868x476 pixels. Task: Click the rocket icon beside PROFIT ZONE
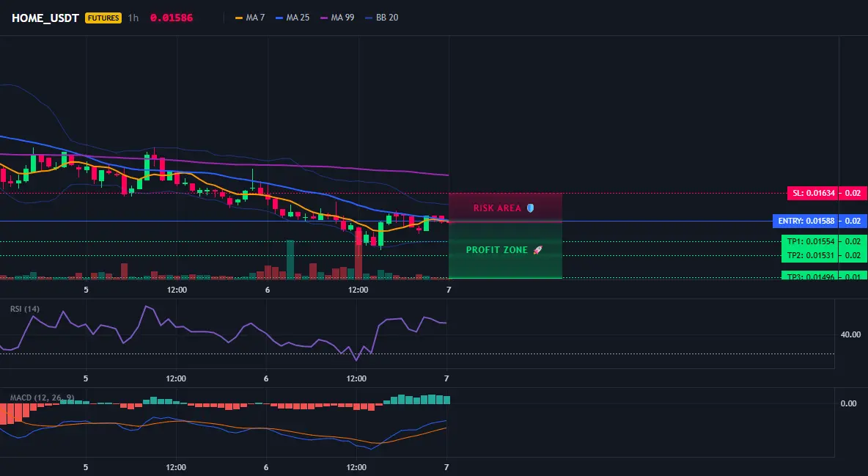coord(537,250)
